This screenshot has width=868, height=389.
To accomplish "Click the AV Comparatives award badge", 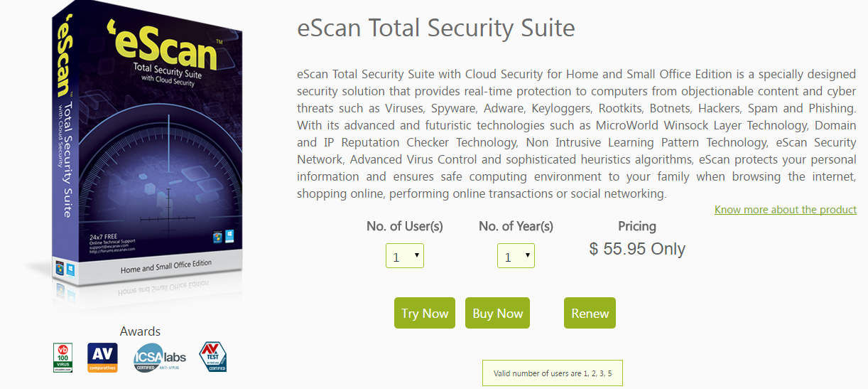I will tap(102, 358).
